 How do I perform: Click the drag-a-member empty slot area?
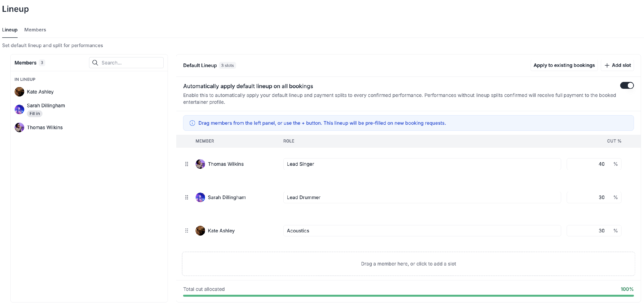(x=408, y=264)
